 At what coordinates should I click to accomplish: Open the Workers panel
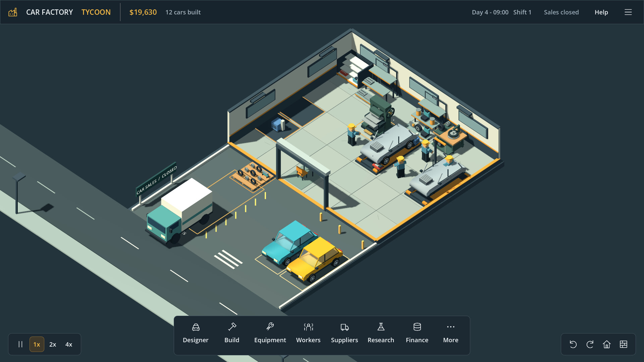[x=308, y=334]
